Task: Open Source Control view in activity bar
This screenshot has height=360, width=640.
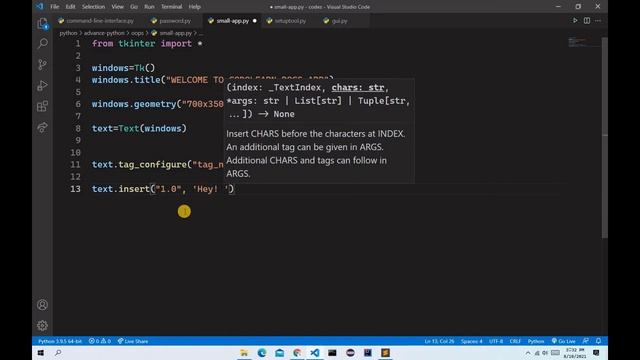Action: click(x=42, y=64)
